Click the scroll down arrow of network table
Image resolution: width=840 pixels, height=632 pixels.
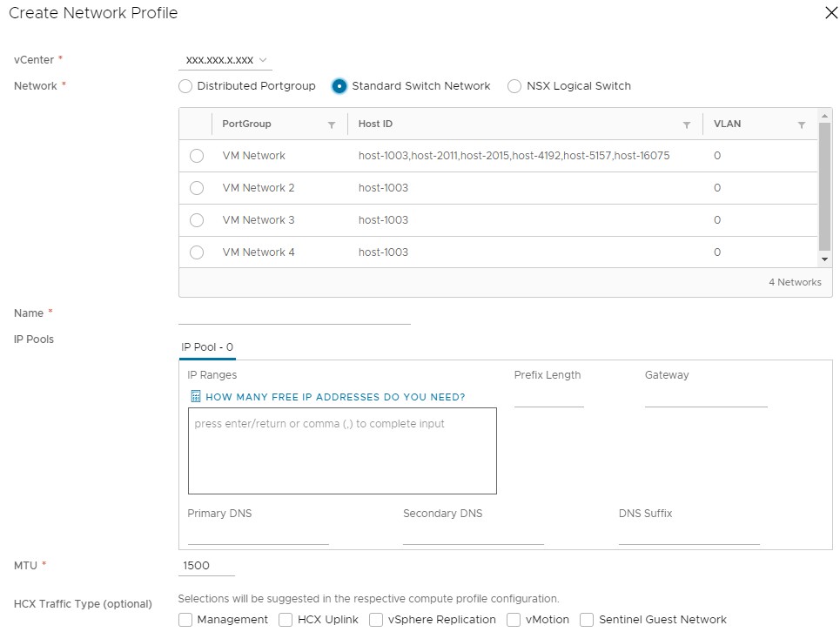click(824, 259)
